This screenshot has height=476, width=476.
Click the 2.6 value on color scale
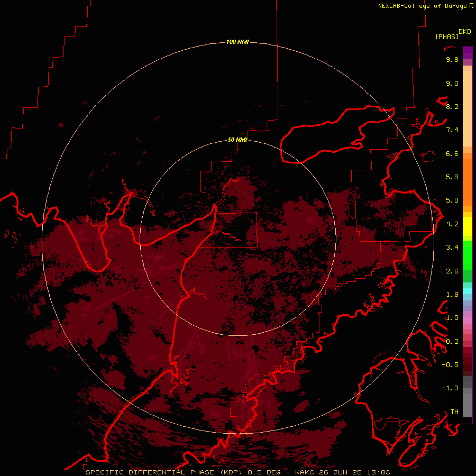pyautogui.click(x=452, y=271)
